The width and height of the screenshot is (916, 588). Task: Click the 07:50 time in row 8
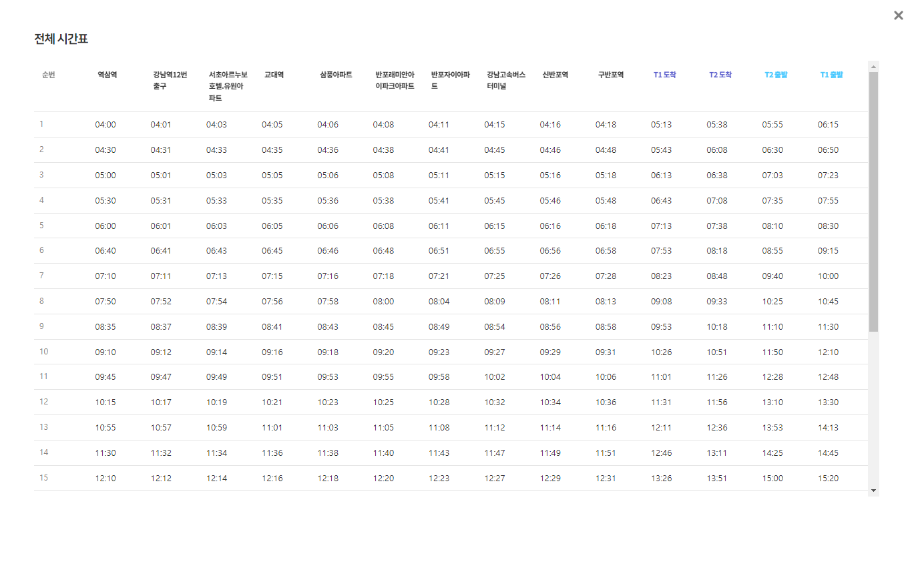(x=105, y=302)
